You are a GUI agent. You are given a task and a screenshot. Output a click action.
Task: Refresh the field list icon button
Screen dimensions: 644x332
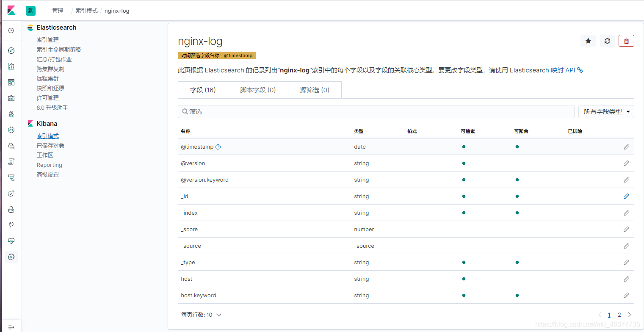pyautogui.click(x=607, y=41)
